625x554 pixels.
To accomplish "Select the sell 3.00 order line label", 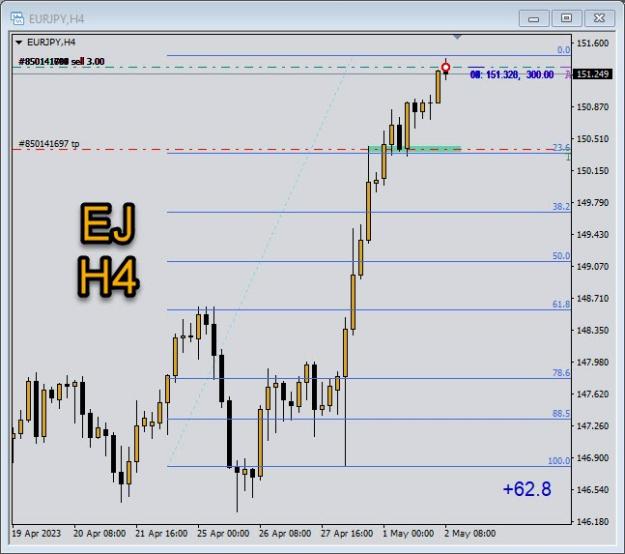I will (61, 61).
